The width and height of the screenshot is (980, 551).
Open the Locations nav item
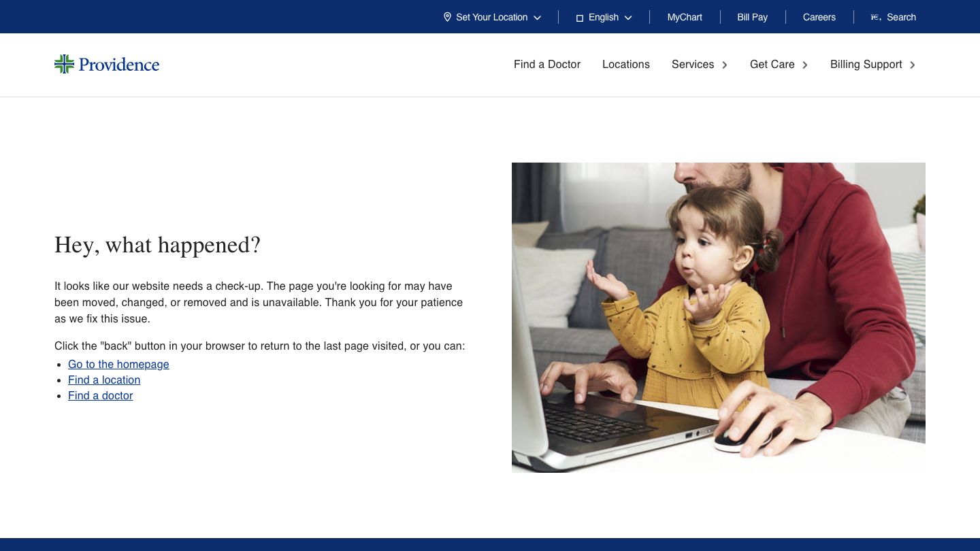625,64
